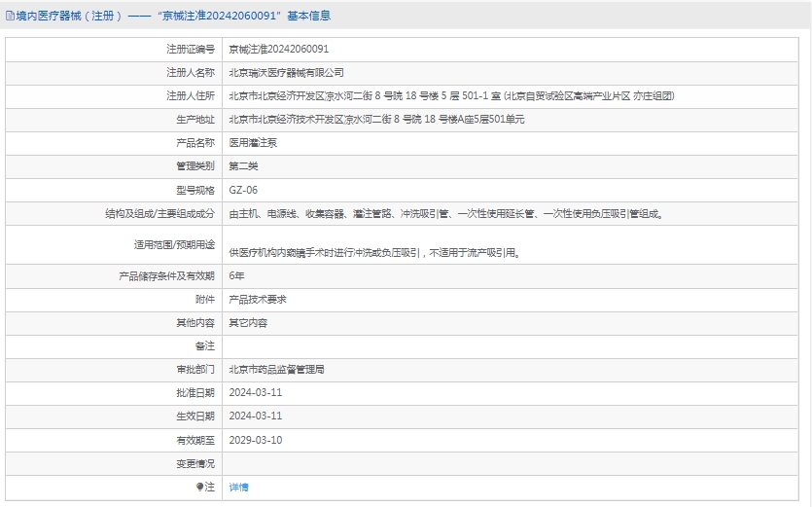Click the 产品技术要求 attachment entry
The height and width of the screenshot is (507, 812).
point(257,300)
